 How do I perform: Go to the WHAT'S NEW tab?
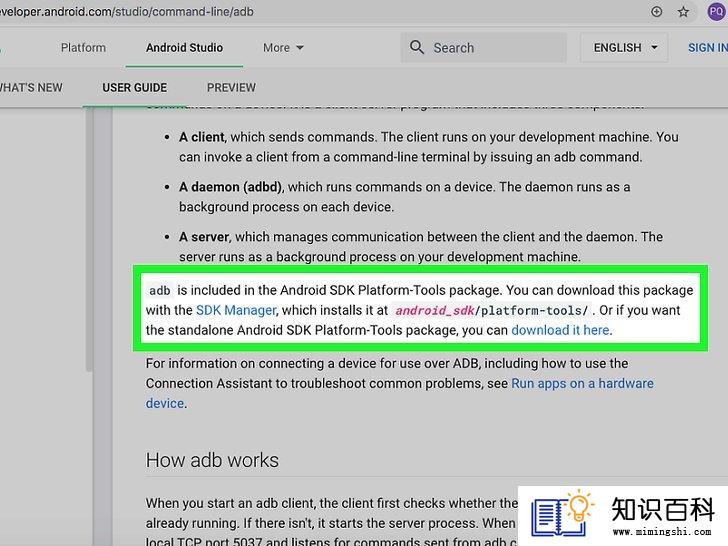coord(31,87)
